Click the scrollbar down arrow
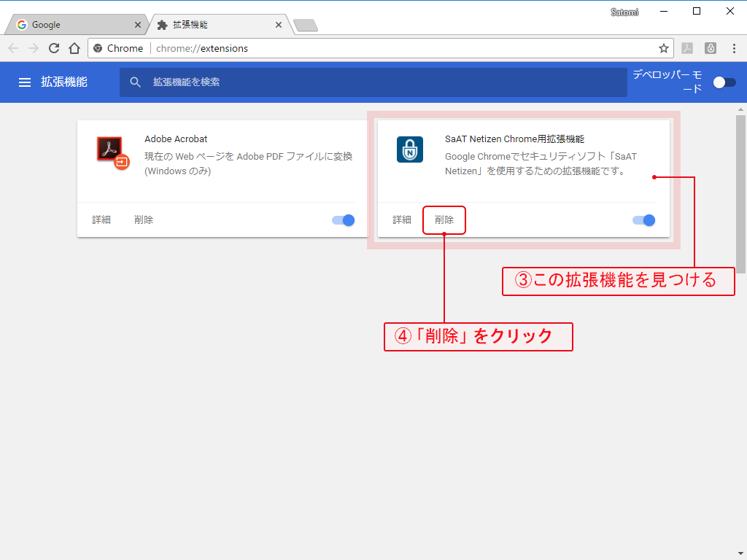Image resolution: width=747 pixels, height=560 pixels. (741, 554)
